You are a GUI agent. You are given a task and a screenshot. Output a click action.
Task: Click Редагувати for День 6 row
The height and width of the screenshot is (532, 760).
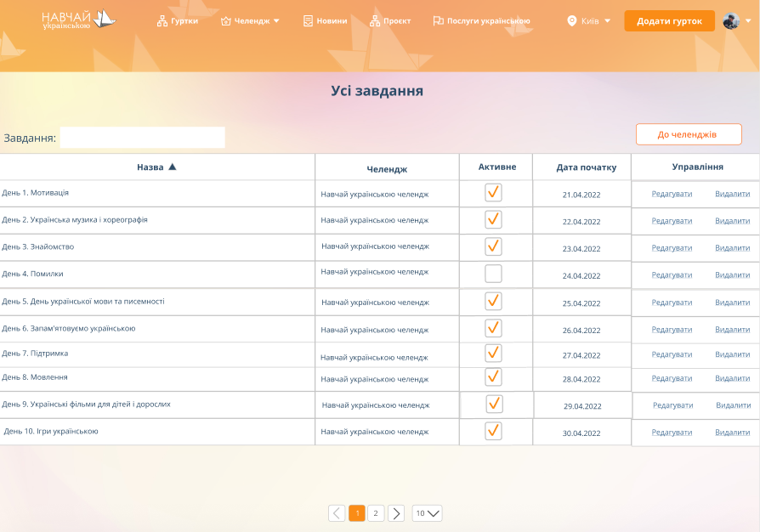(672, 330)
